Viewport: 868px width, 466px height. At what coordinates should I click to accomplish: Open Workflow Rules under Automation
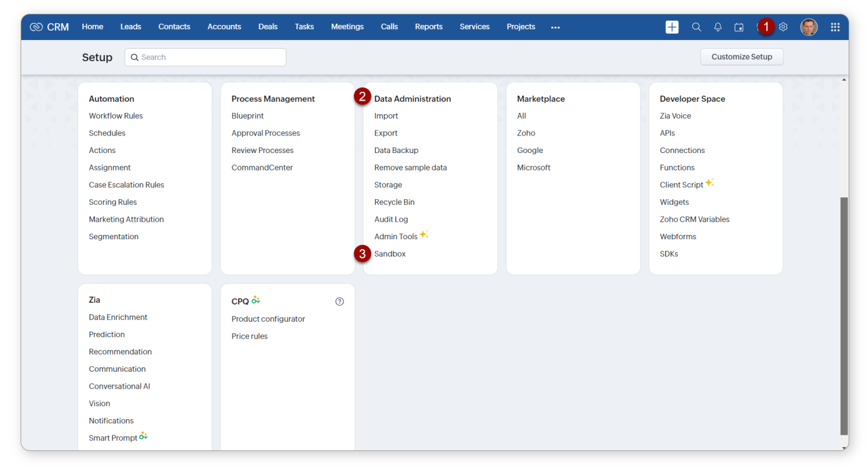point(116,116)
